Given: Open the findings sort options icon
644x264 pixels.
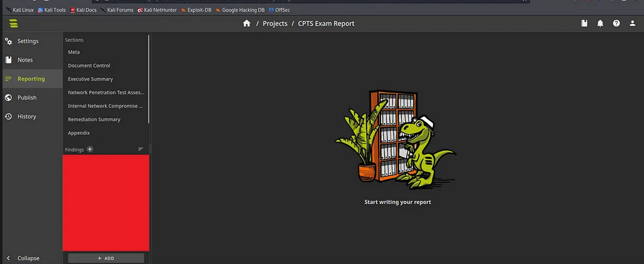Looking at the screenshot, I should click(141, 149).
